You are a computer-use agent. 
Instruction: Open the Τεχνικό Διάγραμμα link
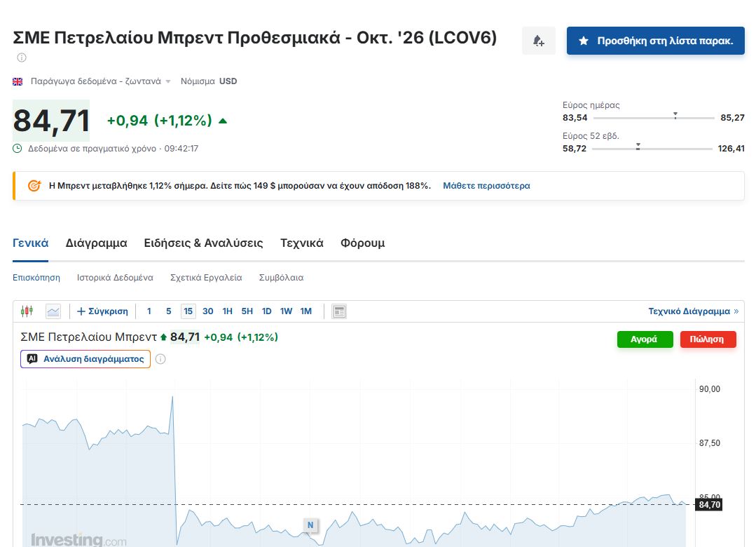tap(694, 311)
